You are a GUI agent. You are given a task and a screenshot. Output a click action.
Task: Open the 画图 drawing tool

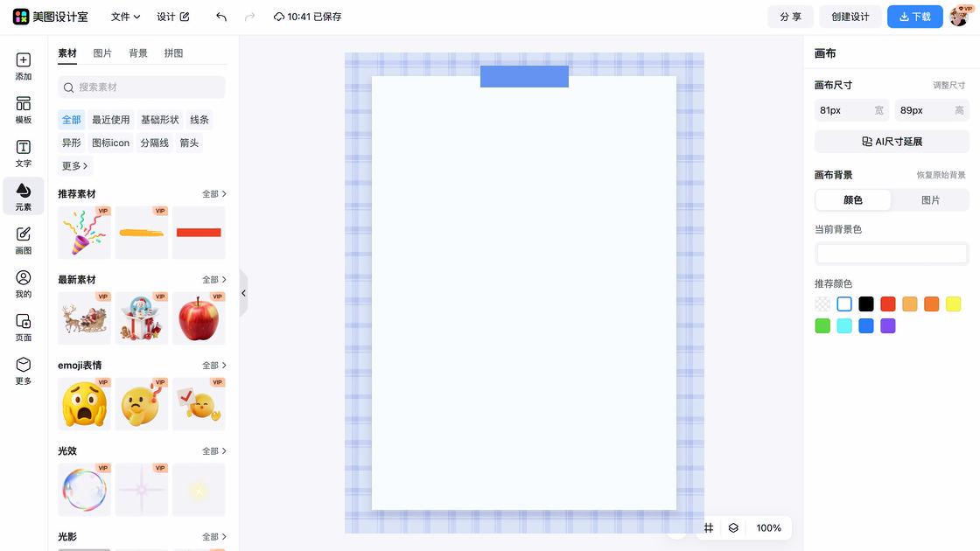(x=23, y=241)
